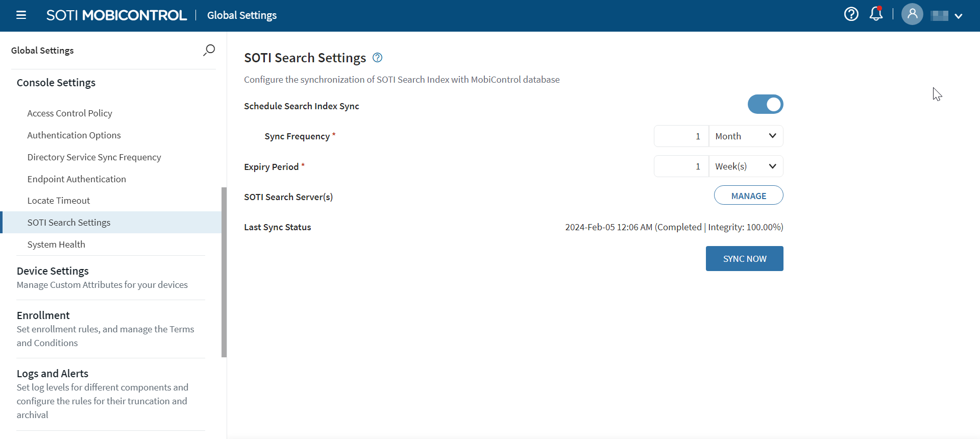The width and height of the screenshot is (980, 439).
Task: Click the Sync Frequency number field
Action: (x=681, y=136)
